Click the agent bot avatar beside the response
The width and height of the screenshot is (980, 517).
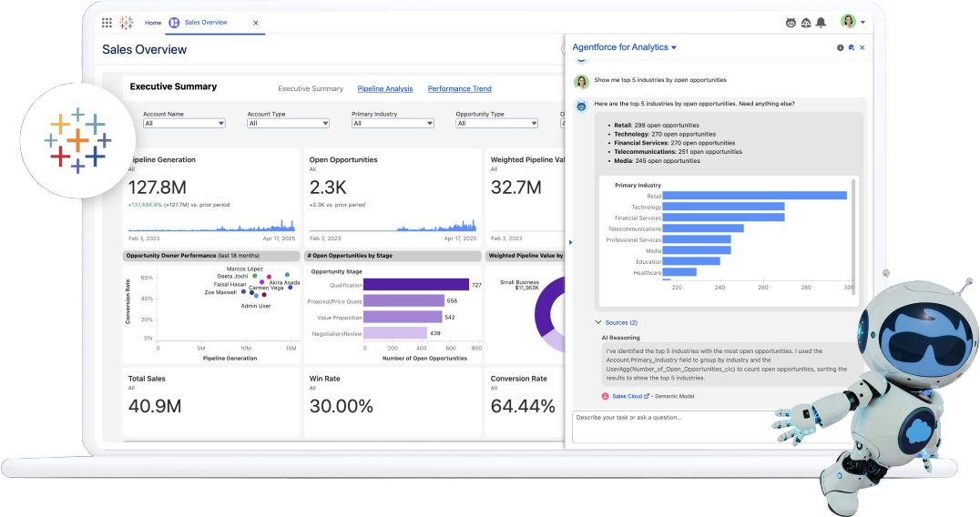[581, 106]
